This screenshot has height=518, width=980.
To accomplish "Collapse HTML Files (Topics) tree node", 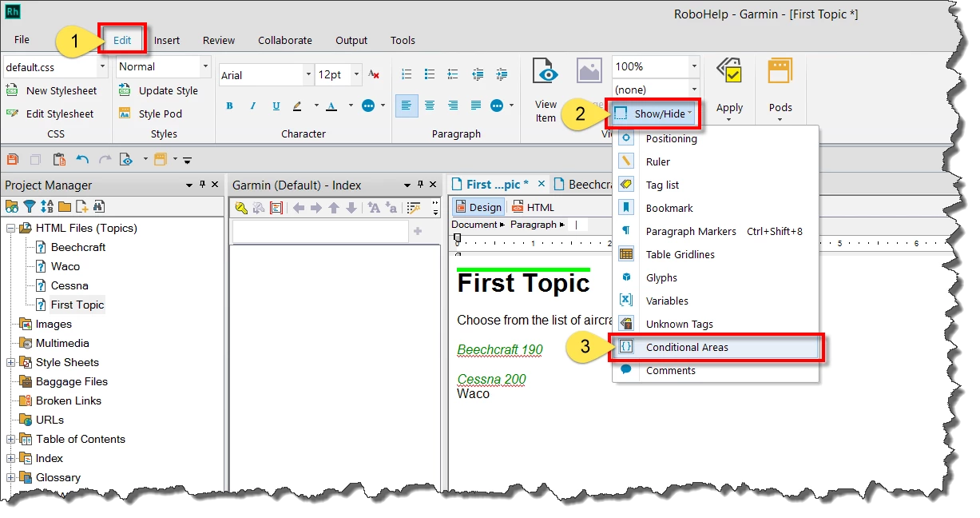I will click(x=10, y=228).
